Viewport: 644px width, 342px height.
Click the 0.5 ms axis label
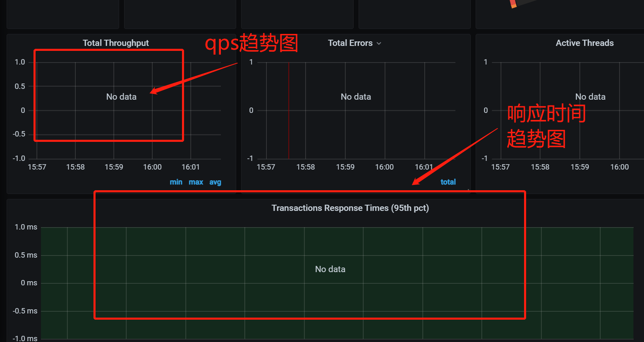tap(26, 255)
